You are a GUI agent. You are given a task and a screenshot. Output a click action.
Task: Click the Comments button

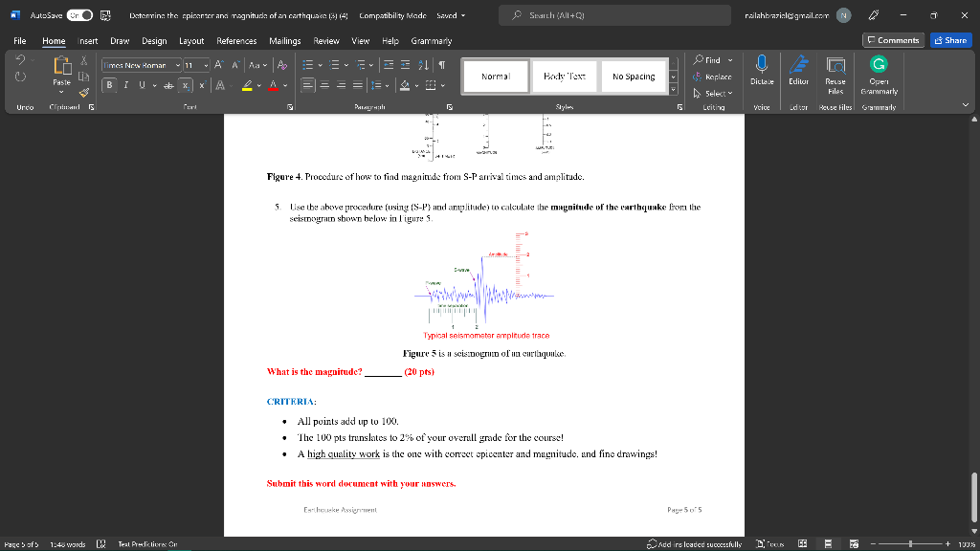893,40
